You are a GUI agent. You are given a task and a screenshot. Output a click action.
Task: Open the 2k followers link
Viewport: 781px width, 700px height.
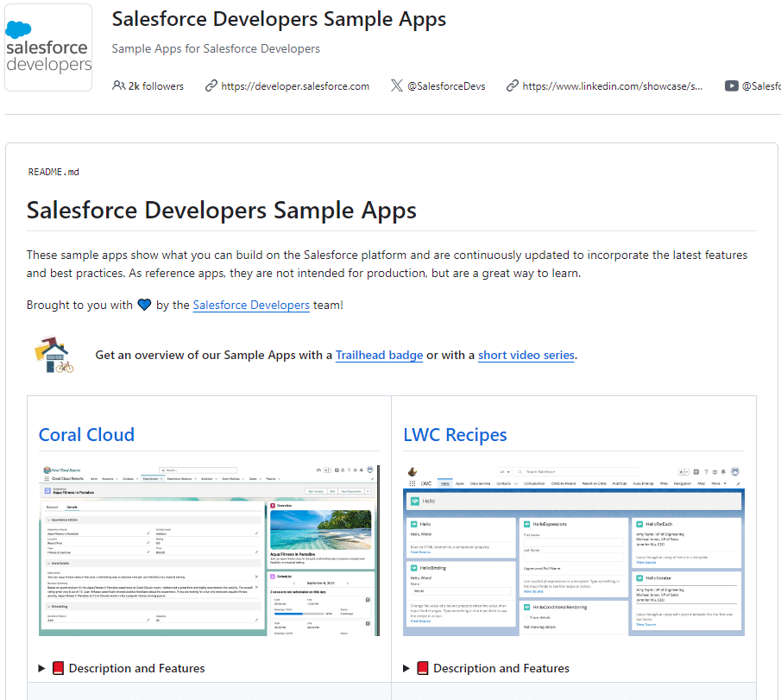[156, 86]
